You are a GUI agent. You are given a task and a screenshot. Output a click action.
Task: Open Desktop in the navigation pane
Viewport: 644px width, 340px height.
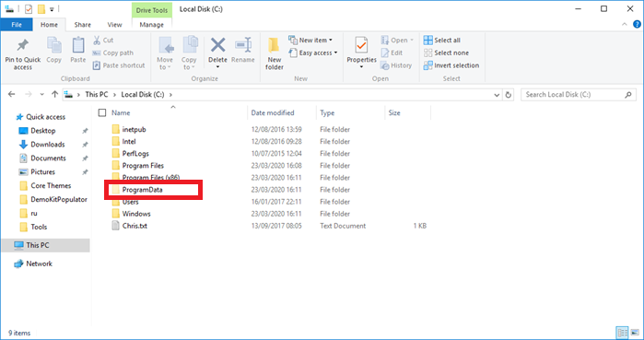(42, 131)
